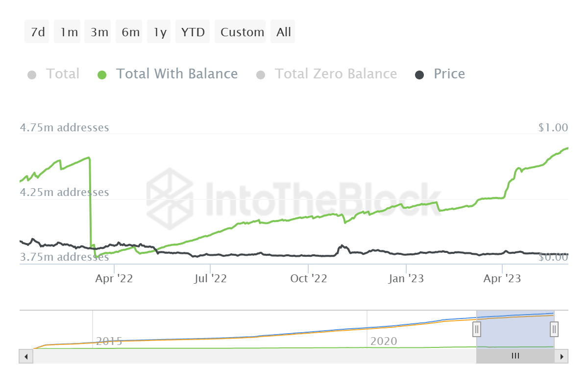
Task: Click the dark Price legend dot
Action: pyautogui.click(x=419, y=75)
